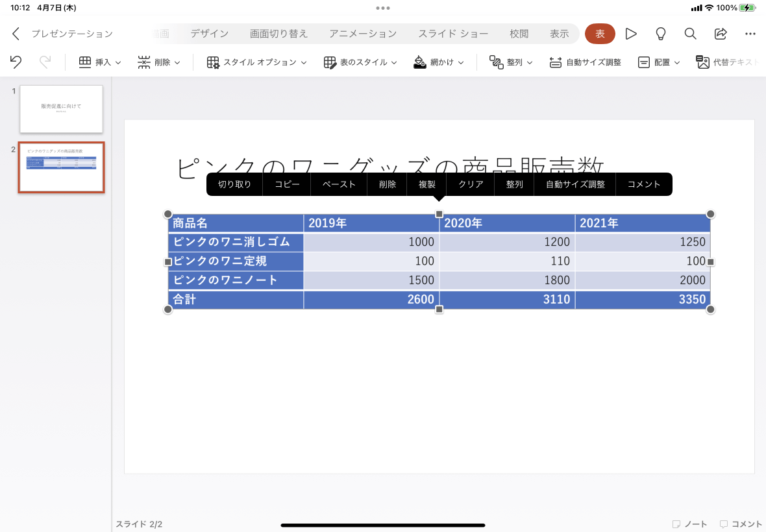Choose 切り取り in the context menu
Viewport: 766px width, 532px height.
234,184
